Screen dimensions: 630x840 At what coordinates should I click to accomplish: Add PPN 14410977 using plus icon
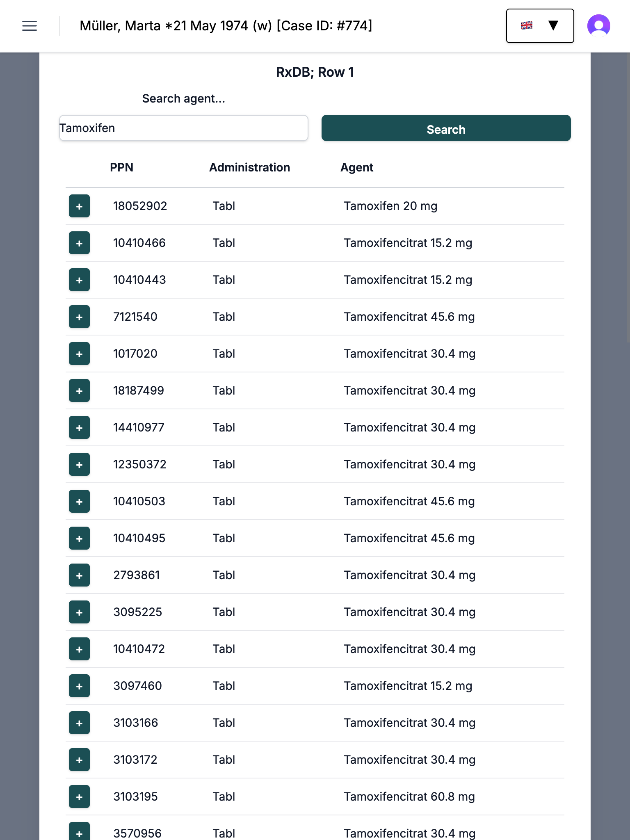click(79, 427)
